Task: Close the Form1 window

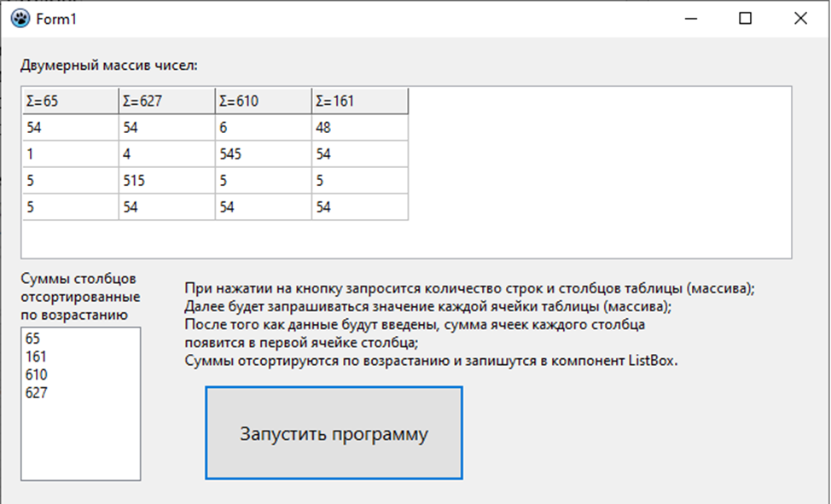Action: [x=800, y=19]
